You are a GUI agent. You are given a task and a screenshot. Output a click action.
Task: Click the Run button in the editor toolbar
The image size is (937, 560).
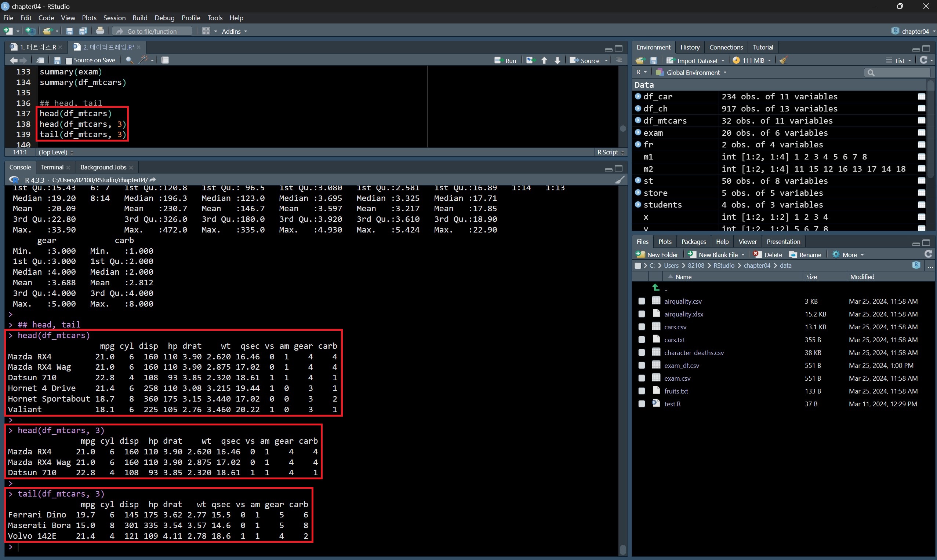[x=506, y=61]
